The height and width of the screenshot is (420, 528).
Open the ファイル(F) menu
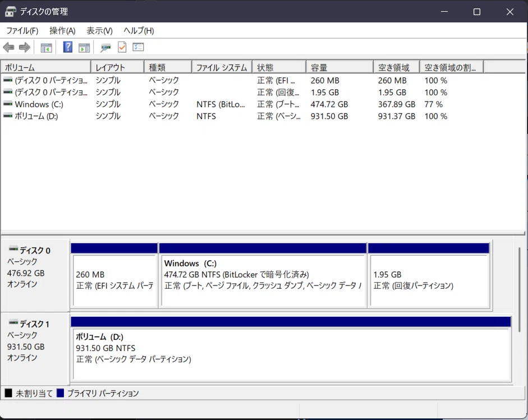coord(22,31)
